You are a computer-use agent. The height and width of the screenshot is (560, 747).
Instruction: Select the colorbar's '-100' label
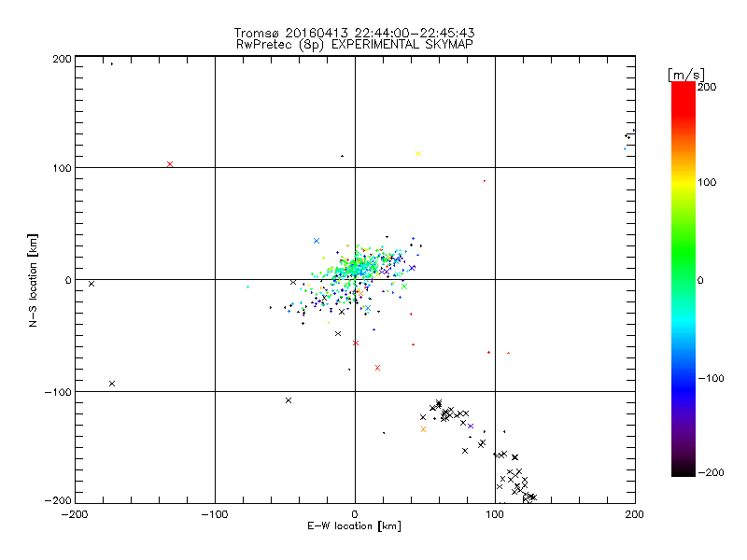(711, 378)
